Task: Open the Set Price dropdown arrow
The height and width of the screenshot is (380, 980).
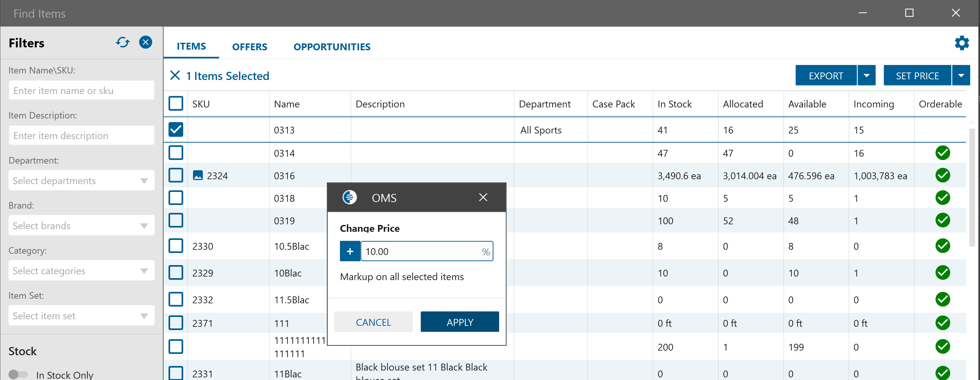Action: 961,76
